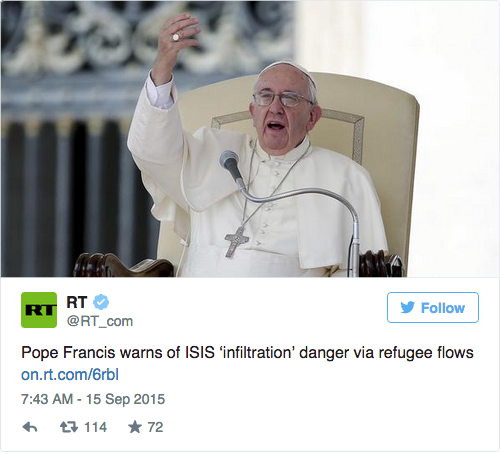Retweet using the retweet arrows icon
This screenshot has height=454, width=500.
coord(69,427)
